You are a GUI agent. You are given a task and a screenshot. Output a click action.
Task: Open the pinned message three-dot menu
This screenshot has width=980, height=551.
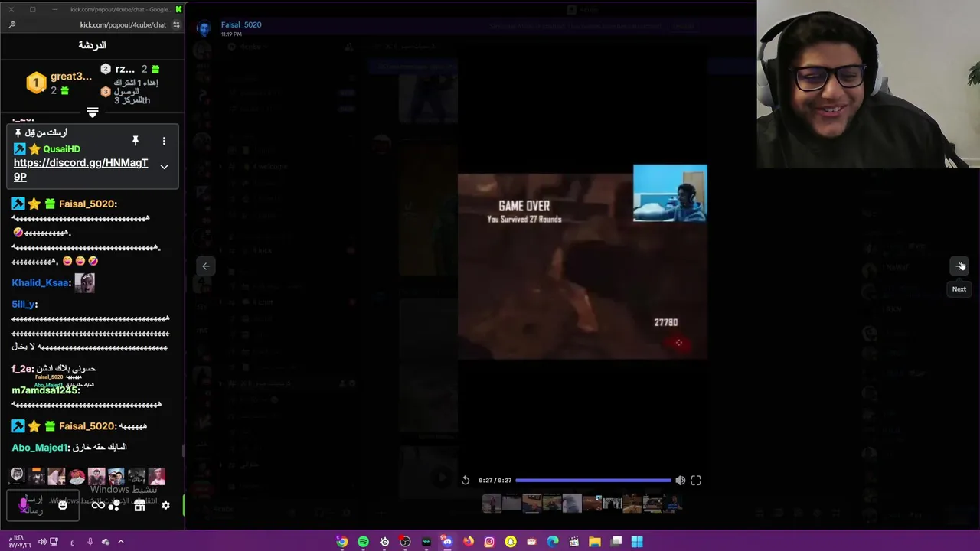164,141
